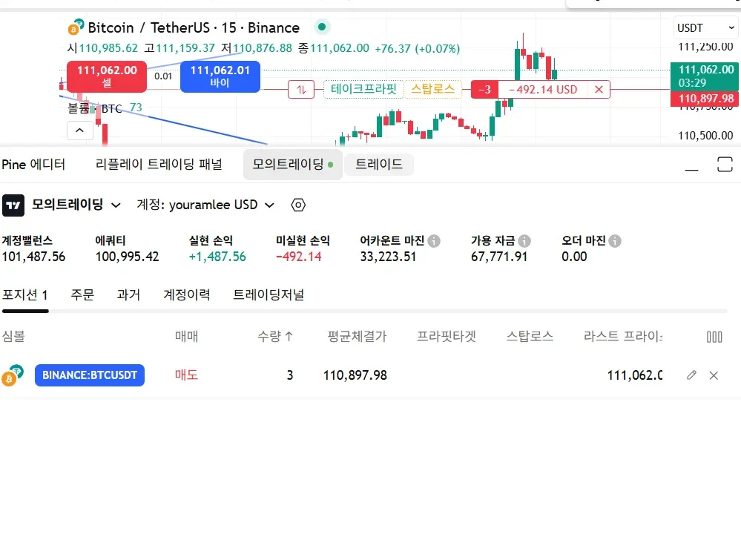Switch to the 트레이드 tab
The height and width of the screenshot is (560, 741).
point(379,165)
